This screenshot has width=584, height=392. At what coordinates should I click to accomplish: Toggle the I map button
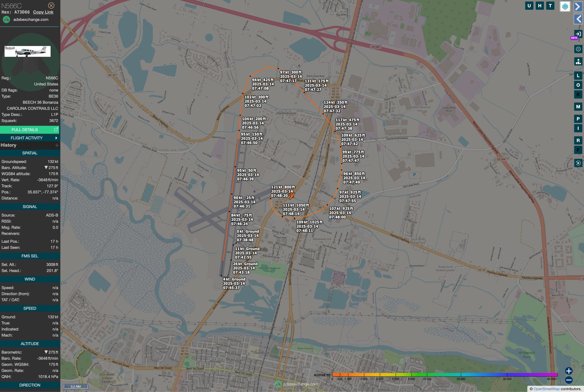pyautogui.click(x=578, y=128)
